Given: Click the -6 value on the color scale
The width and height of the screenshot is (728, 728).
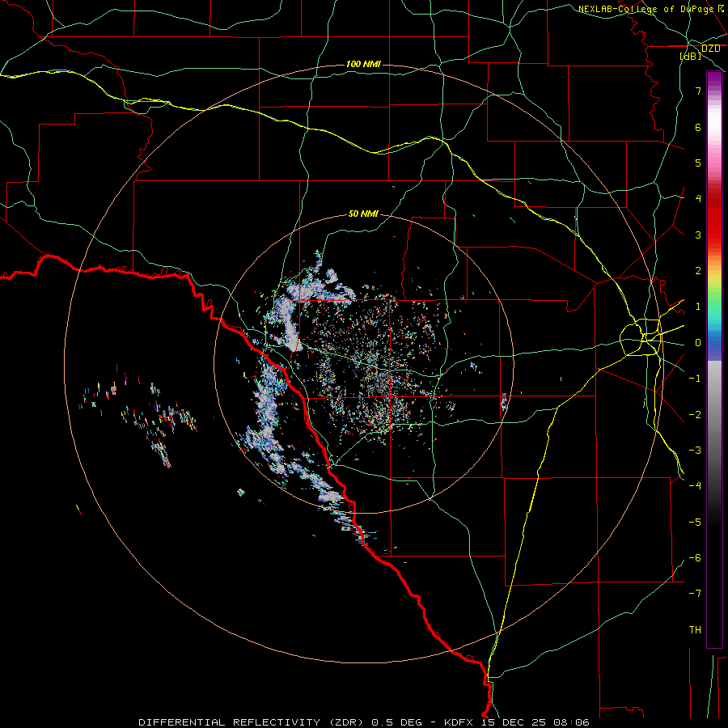Looking at the screenshot, I should pyautogui.click(x=695, y=558).
